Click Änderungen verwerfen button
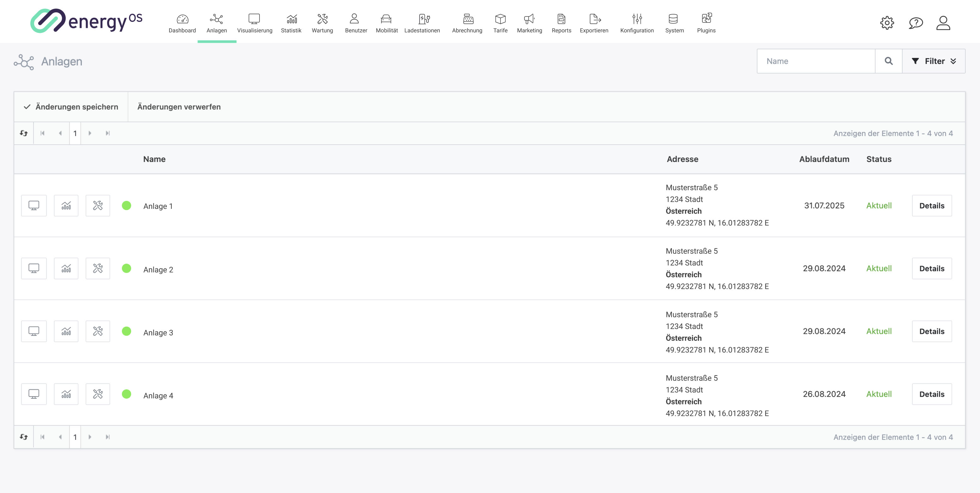Screen dimensions: 980x493 tap(179, 107)
